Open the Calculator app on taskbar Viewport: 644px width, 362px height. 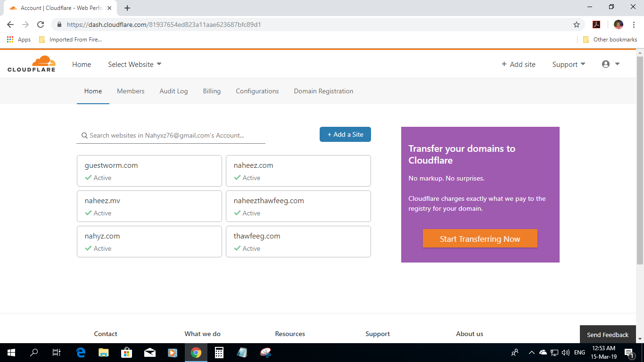tap(219, 353)
